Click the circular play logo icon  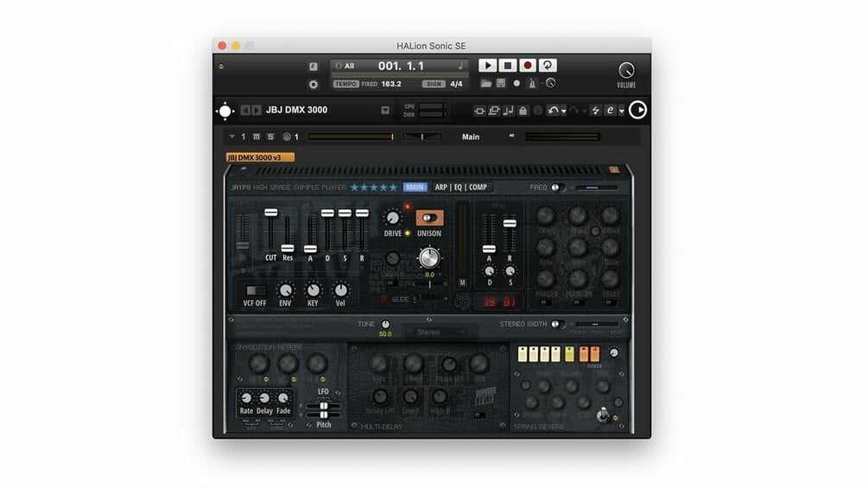637,110
